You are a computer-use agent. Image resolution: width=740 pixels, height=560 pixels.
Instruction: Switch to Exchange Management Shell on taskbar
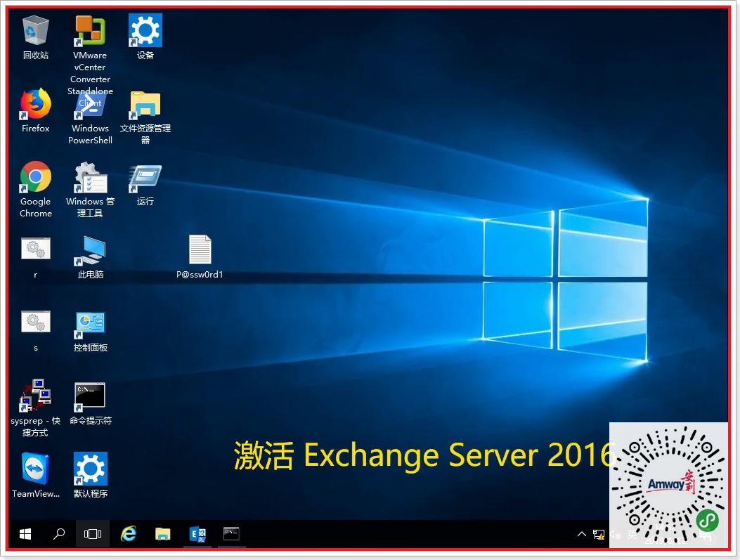pyautogui.click(x=197, y=534)
